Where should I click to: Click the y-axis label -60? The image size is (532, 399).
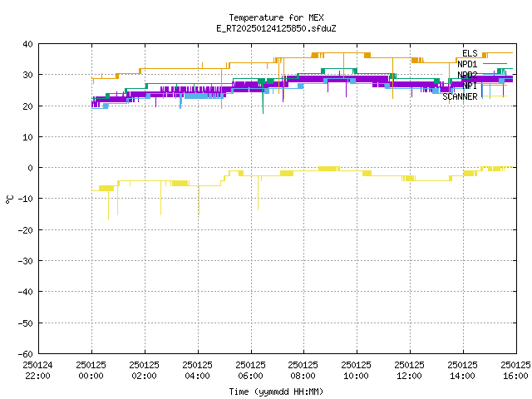tap(26, 354)
